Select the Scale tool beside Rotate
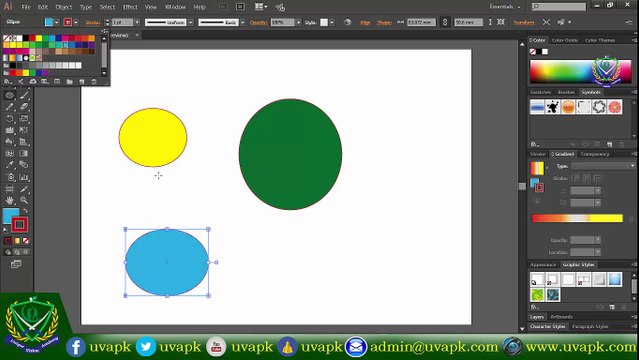 (x=24, y=119)
